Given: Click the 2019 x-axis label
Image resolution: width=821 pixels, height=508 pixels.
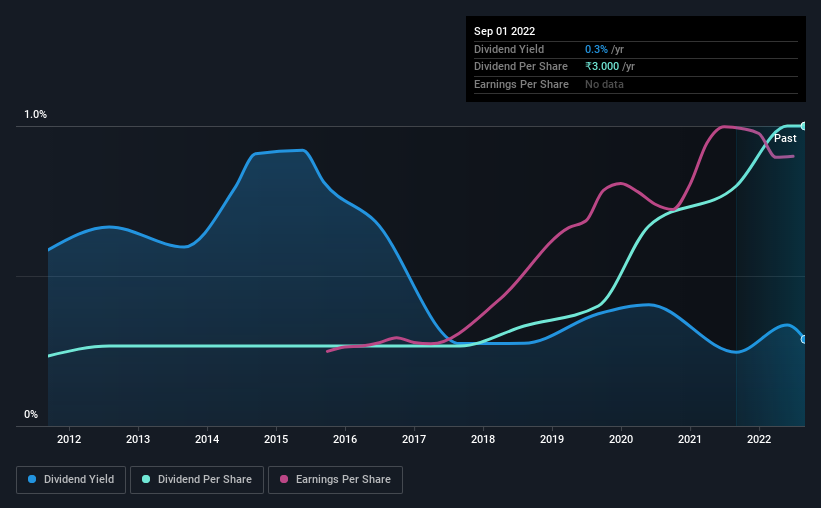Looking at the screenshot, I should point(552,439).
